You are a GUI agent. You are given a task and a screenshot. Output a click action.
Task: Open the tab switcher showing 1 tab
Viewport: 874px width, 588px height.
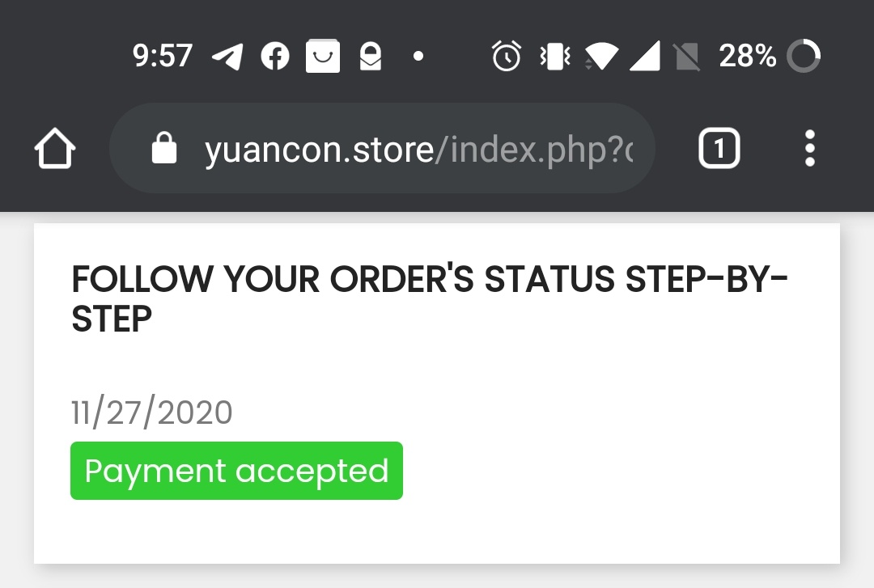coord(719,150)
